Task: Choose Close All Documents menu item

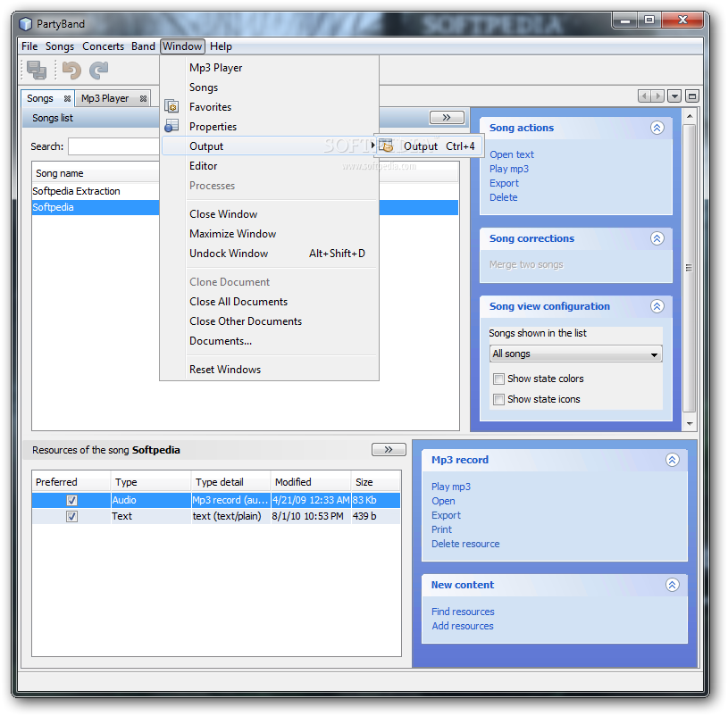Action: coord(269,302)
